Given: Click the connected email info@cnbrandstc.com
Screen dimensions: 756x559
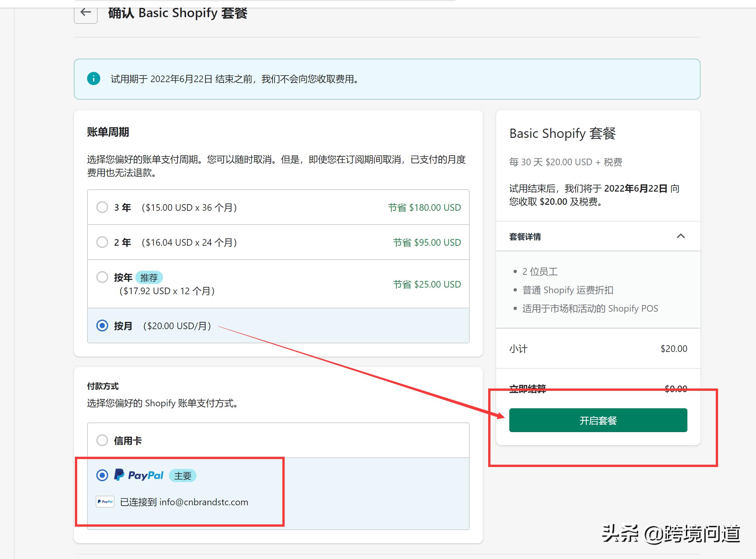Looking at the screenshot, I should (204, 502).
